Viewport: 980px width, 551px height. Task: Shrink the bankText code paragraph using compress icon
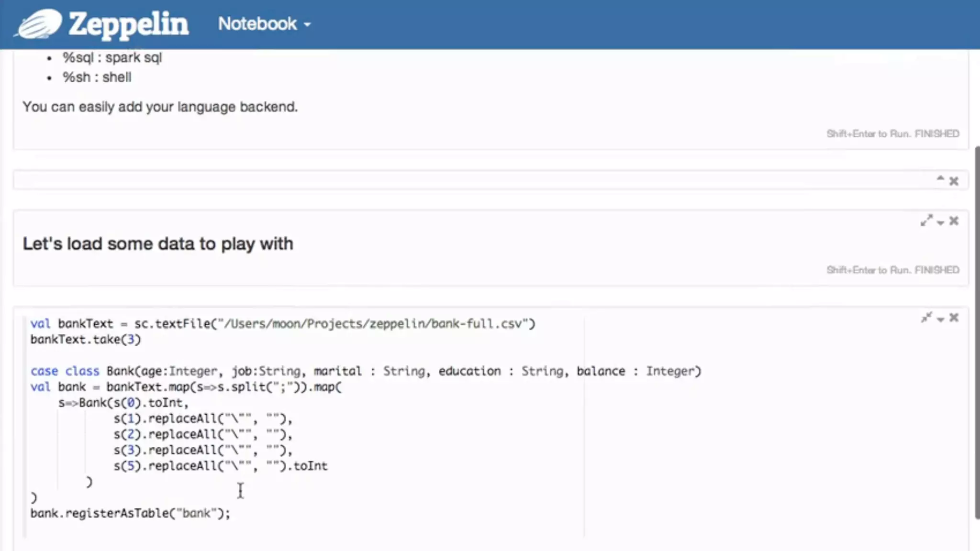(x=926, y=318)
